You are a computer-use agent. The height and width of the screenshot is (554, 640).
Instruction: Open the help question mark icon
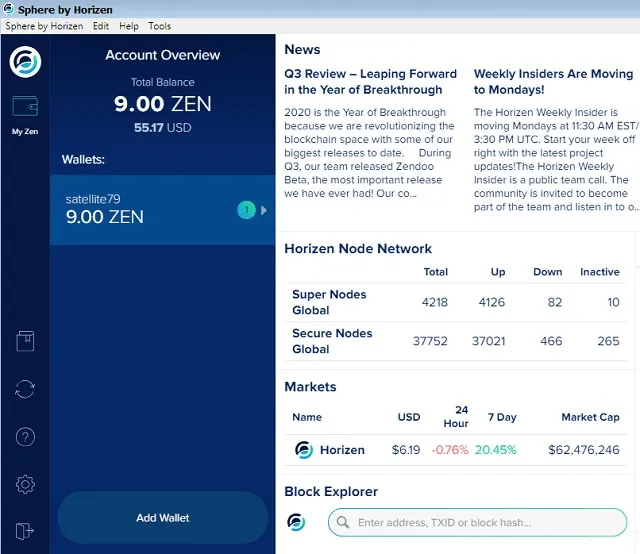pos(25,437)
